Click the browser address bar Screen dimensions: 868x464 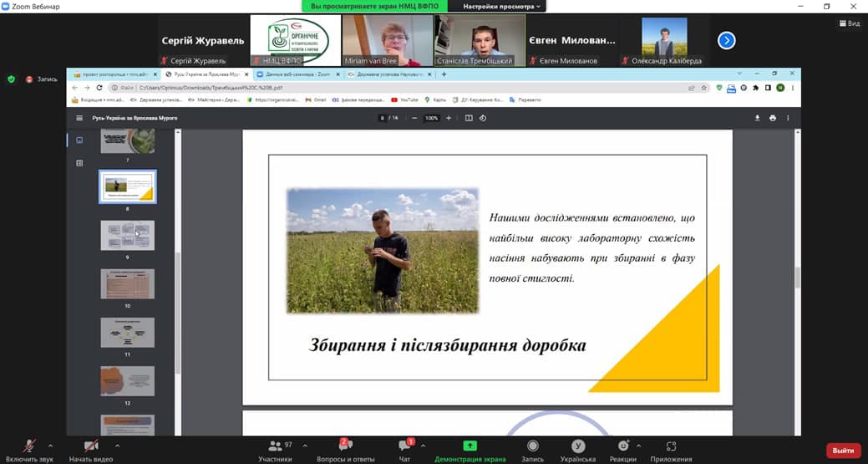pos(409,88)
